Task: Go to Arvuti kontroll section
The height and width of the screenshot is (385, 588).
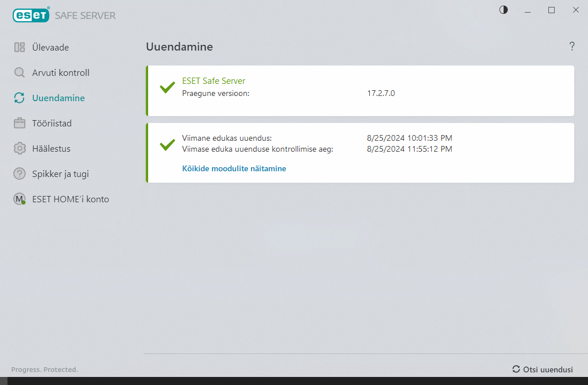Action: [61, 73]
